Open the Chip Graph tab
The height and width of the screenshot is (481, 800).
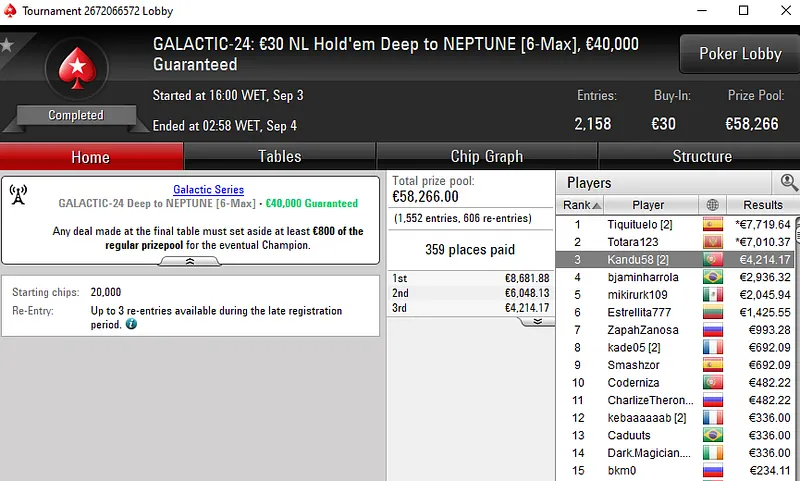(x=487, y=156)
